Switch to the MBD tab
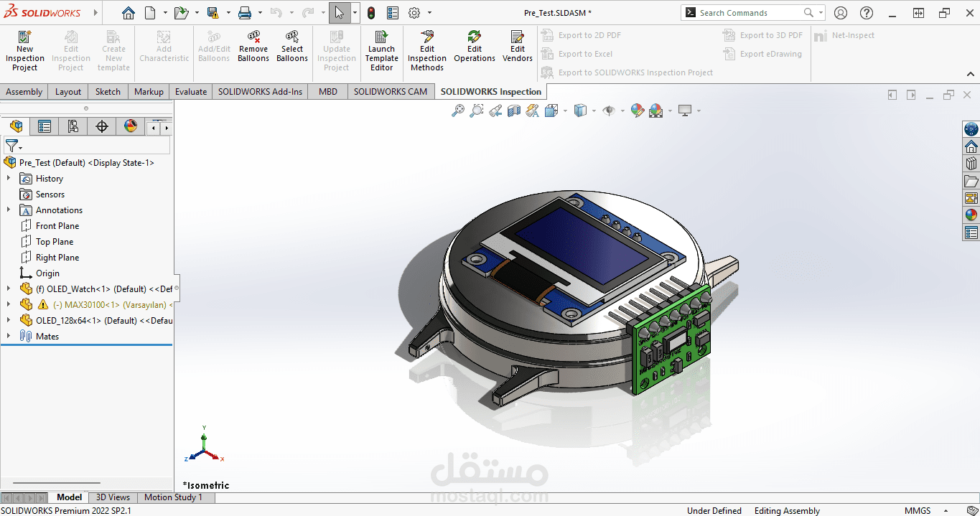 pos(328,91)
